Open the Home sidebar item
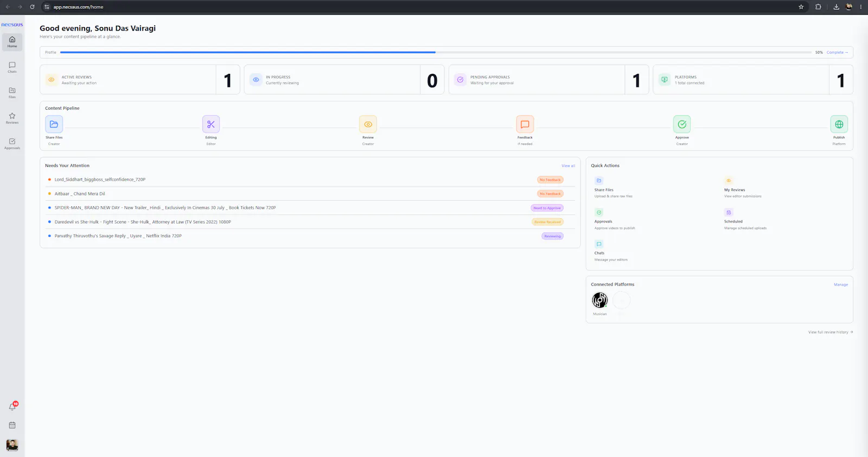 pos(12,42)
